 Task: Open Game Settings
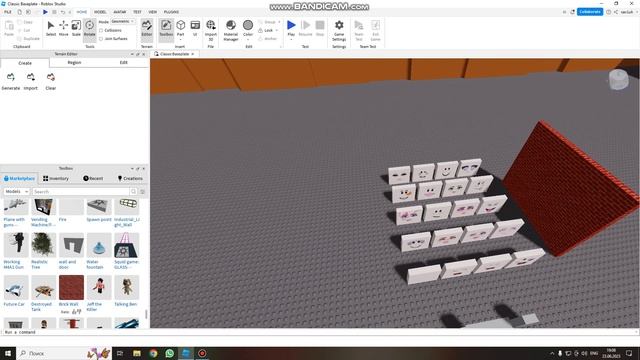click(339, 30)
